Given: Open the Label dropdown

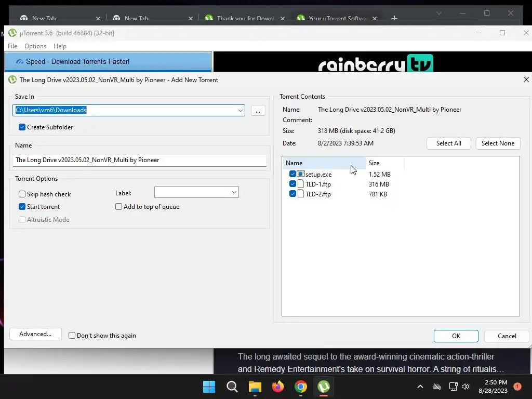Looking at the screenshot, I should (x=234, y=192).
